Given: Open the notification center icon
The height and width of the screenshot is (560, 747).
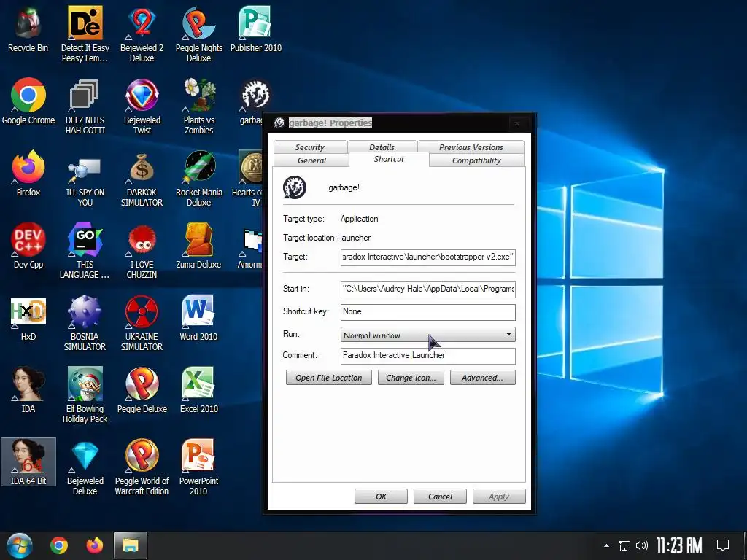Looking at the screenshot, I should tap(723, 545).
